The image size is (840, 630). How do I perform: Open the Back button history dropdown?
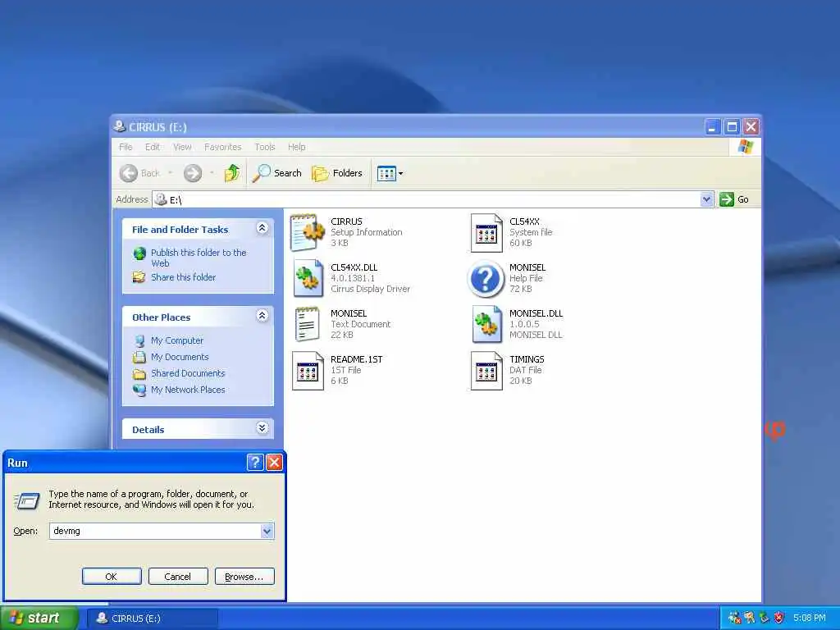click(171, 173)
